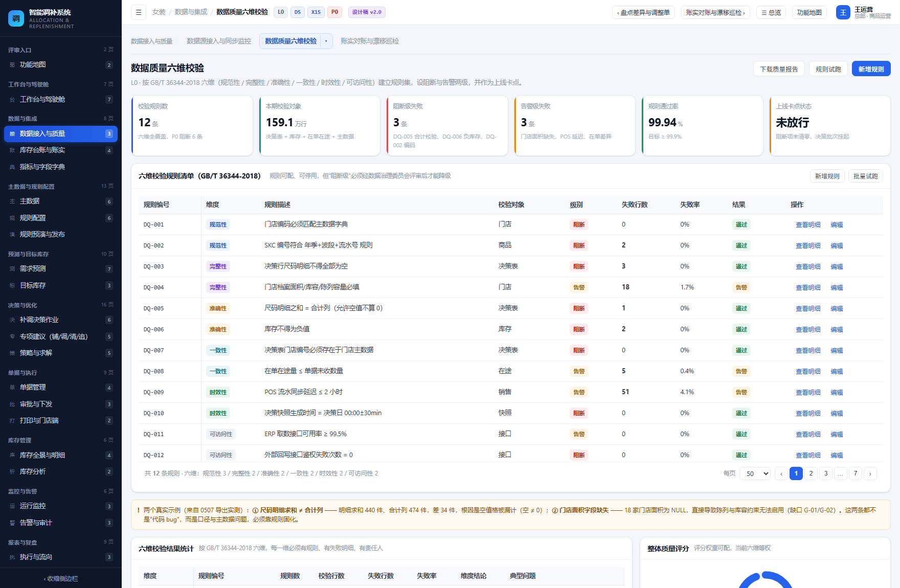900x588 pixels.
Task: Go to previous 盘点差异与调整单 page
Action: pos(643,13)
